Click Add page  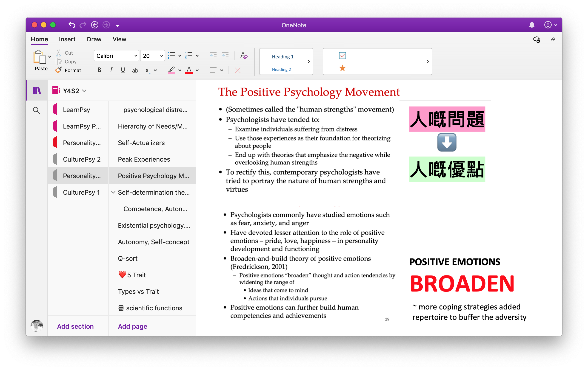pyautogui.click(x=132, y=326)
